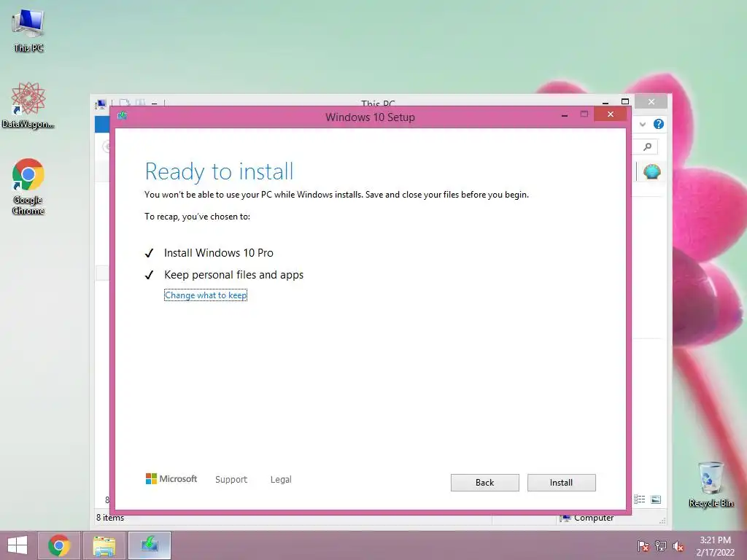Open This PC desktop icon

click(28, 31)
